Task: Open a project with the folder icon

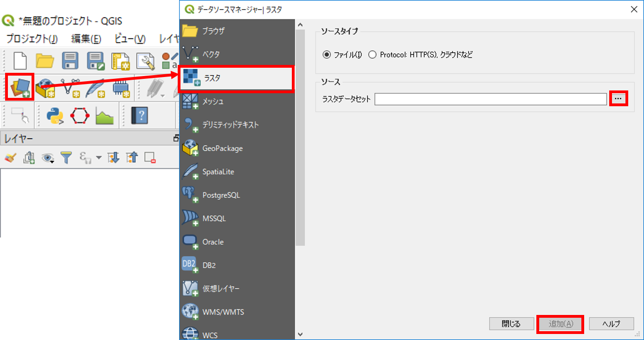Action: (x=45, y=61)
